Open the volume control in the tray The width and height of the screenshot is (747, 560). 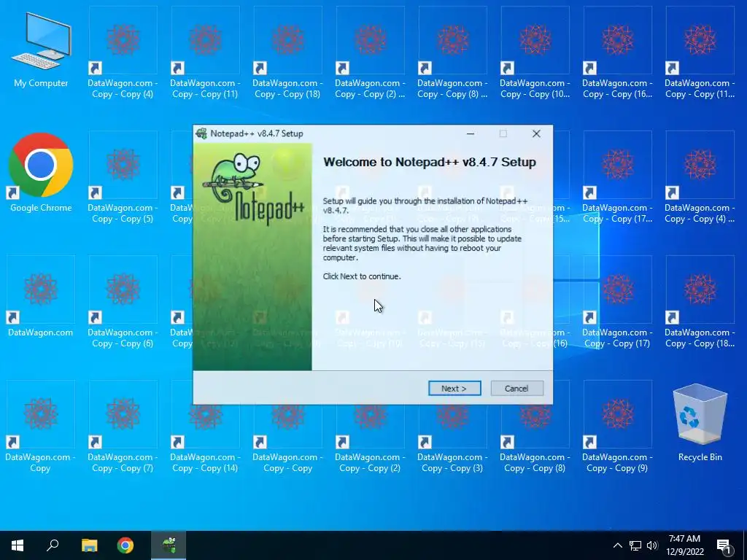(x=652, y=545)
